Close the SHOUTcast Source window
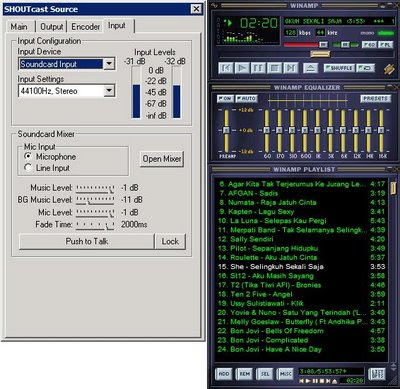Screen dimensions: 400x389 pos(196,9)
